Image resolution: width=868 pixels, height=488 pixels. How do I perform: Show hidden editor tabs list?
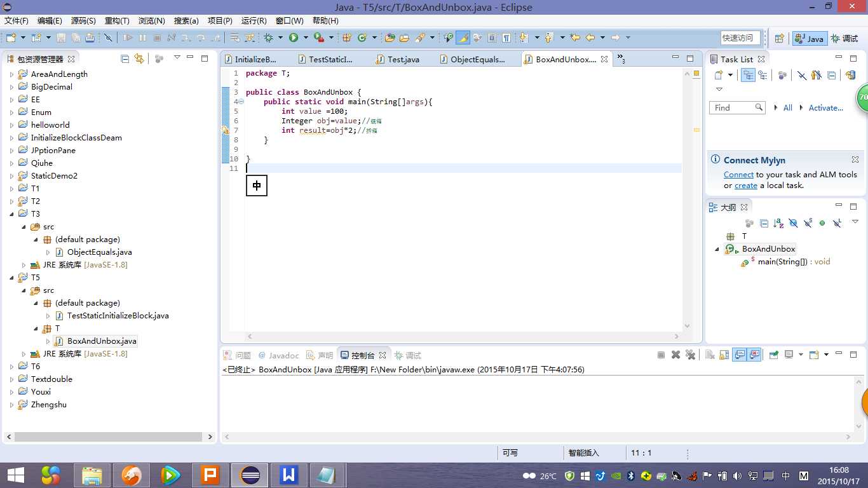point(621,59)
